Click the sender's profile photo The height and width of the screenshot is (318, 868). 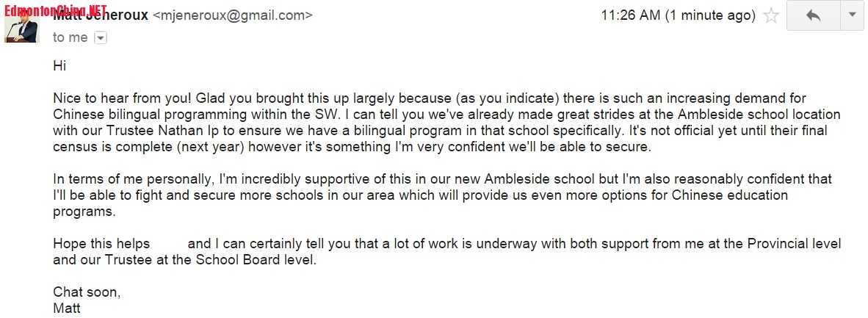[21, 28]
